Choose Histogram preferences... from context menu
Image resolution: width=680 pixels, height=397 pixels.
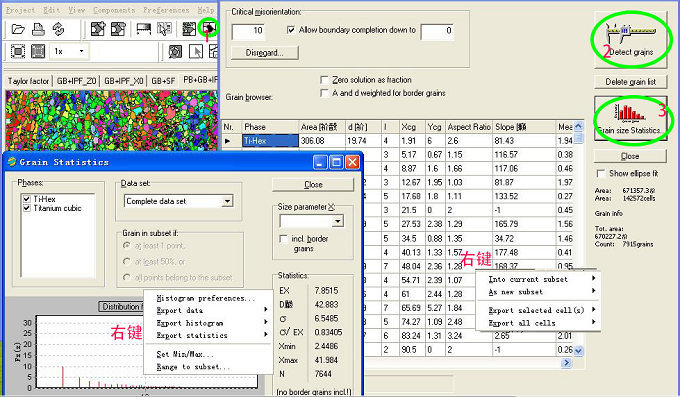[x=206, y=298]
